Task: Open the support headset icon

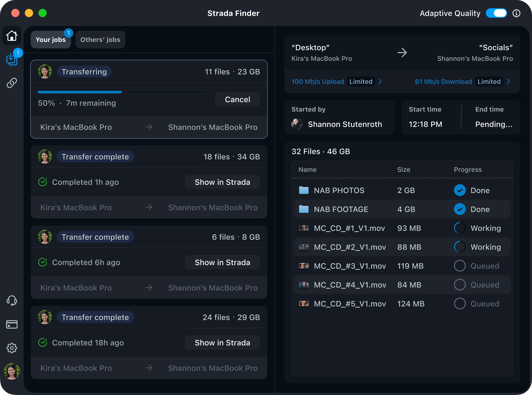Action: click(12, 300)
